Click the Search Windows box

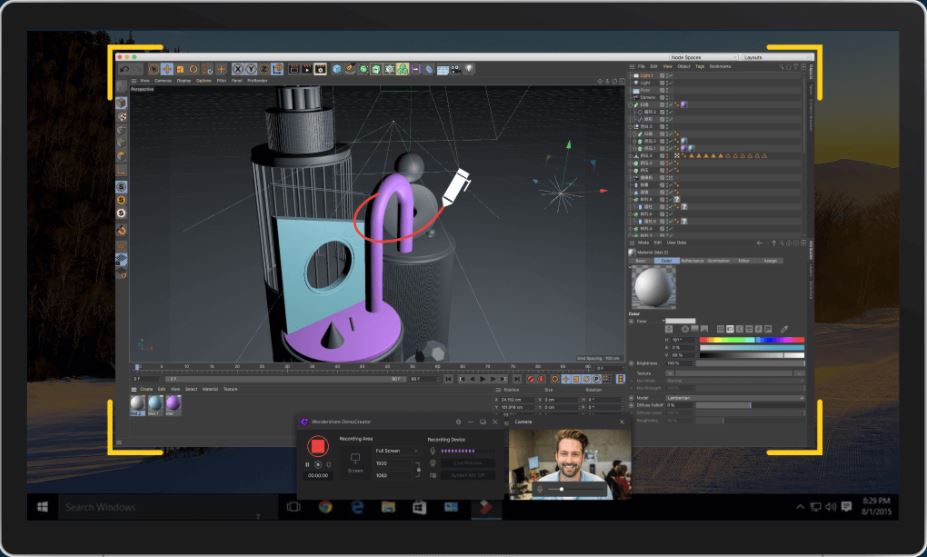pos(167,507)
